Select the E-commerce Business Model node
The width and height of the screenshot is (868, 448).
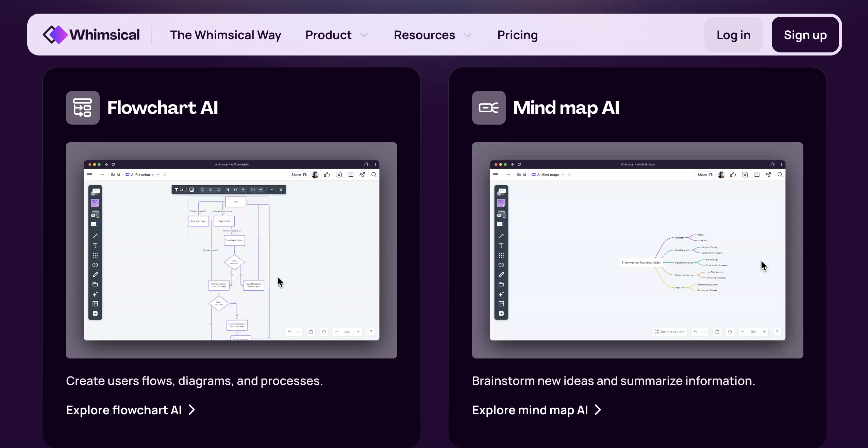point(641,262)
